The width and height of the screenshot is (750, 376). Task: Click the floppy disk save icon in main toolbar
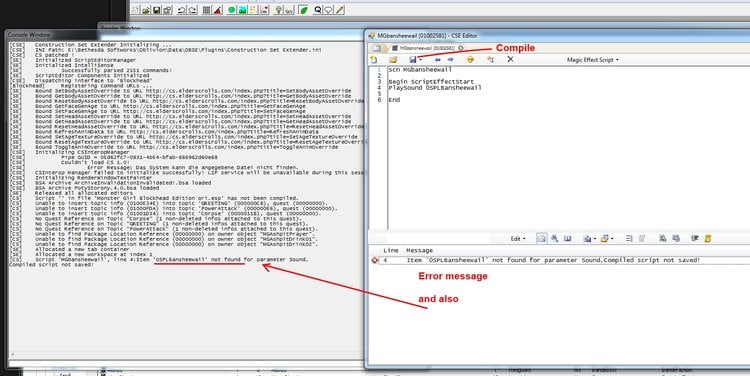(x=156, y=10)
